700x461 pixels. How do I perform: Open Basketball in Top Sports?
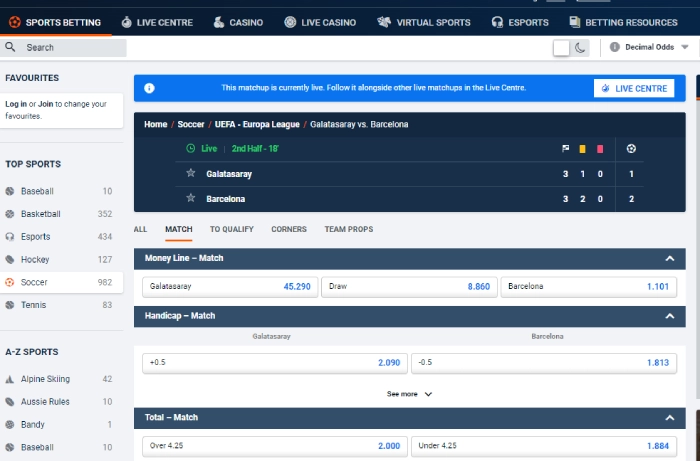coord(61,214)
